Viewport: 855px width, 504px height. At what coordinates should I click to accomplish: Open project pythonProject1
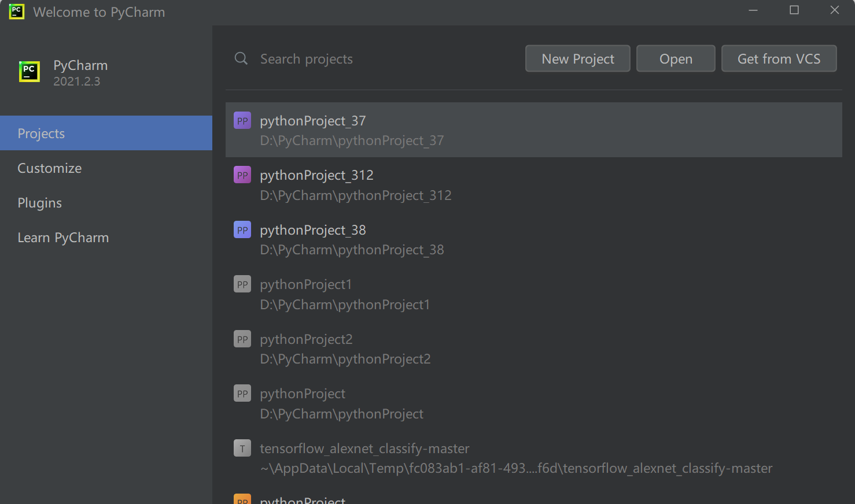(533, 294)
